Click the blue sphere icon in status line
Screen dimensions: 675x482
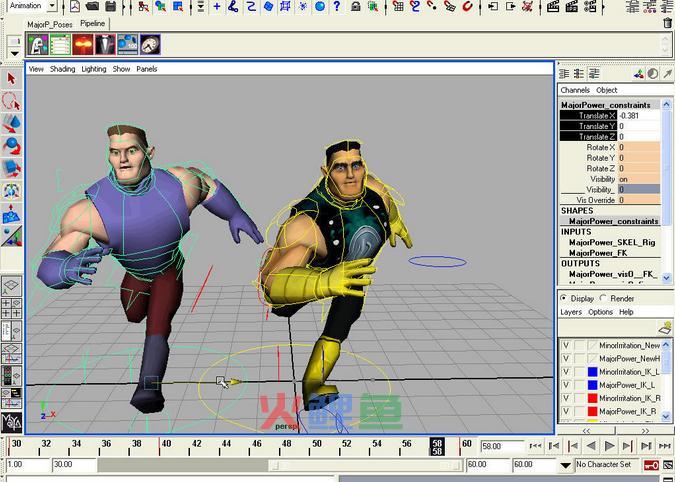click(320, 6)
